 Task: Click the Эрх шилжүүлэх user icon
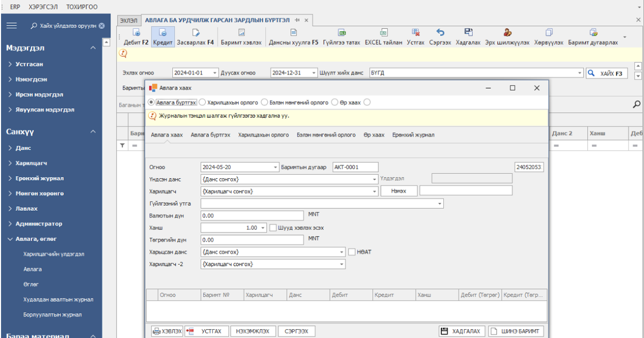pos(507,32)
